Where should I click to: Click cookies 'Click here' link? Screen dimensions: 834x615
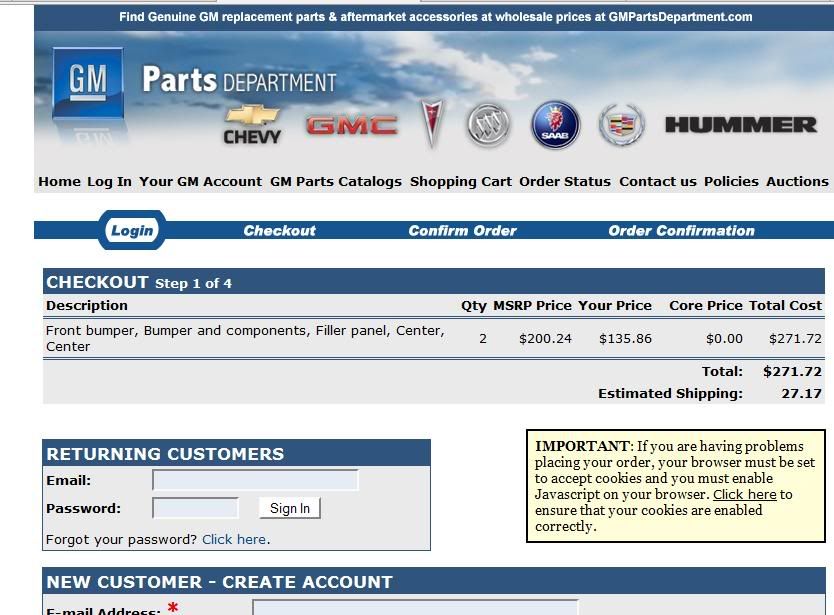click(x=745, y=494)
